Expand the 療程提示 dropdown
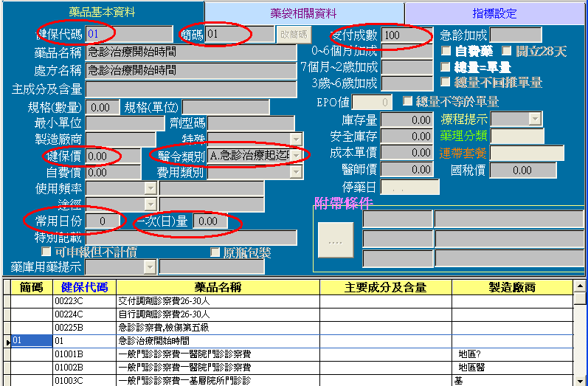The height and width of the screenshot is (386, 588). 535,120
